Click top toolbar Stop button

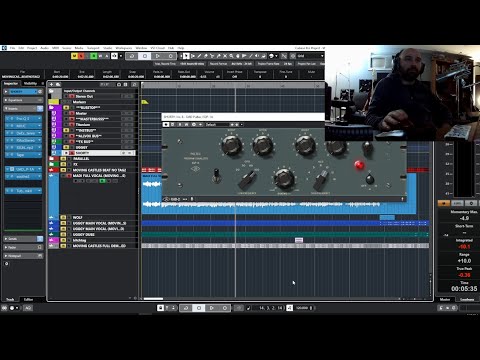click(x=145, y=56)
